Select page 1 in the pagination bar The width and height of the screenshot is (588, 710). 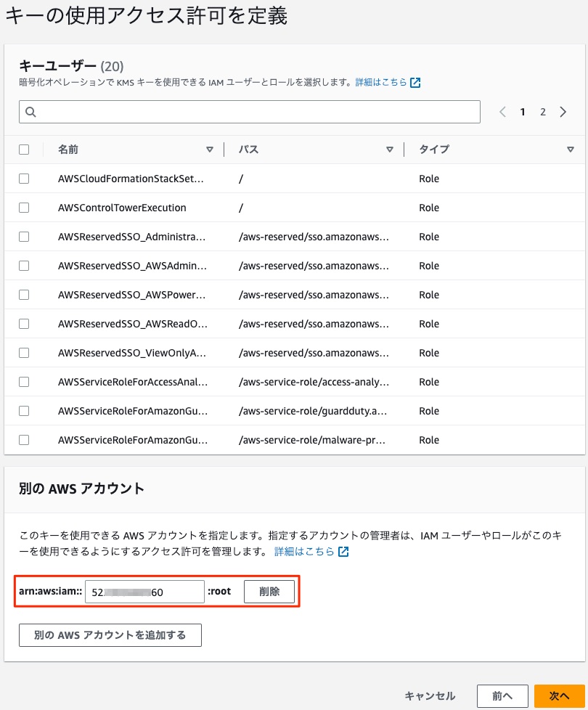pos(523,112)
